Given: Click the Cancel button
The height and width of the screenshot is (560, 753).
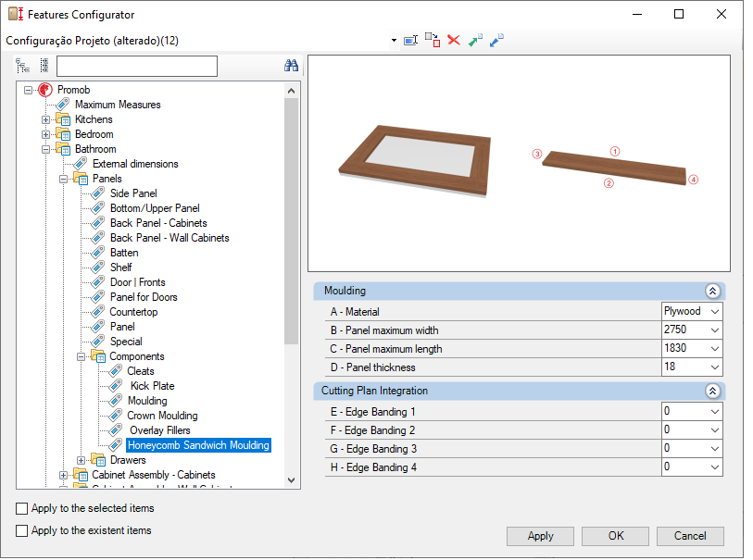Looking at the screenshot, I should coord(690,536).
